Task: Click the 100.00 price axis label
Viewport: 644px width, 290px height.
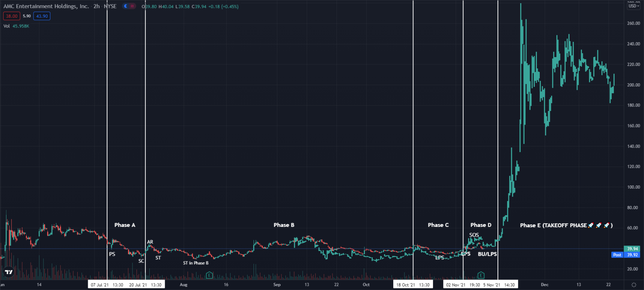Action: 634,187
